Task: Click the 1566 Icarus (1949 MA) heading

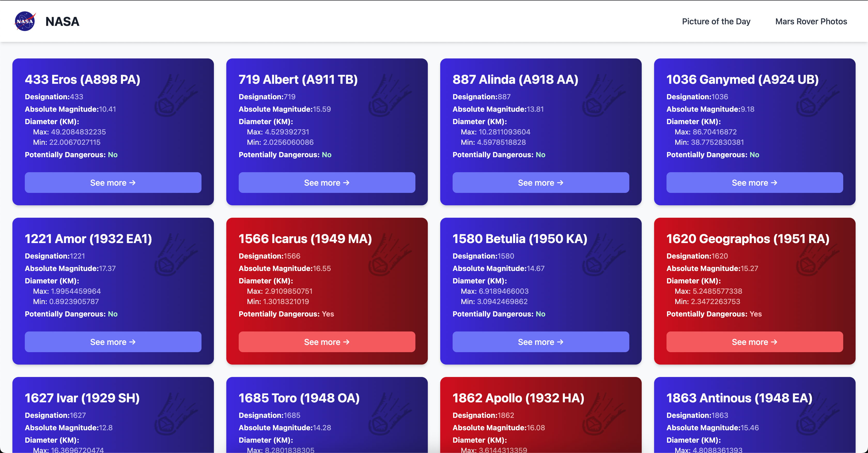Action: tap(305, 239)
